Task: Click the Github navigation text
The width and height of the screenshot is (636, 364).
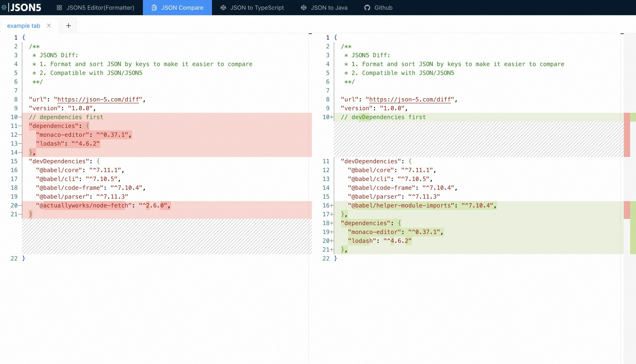Action: point(383,8)
